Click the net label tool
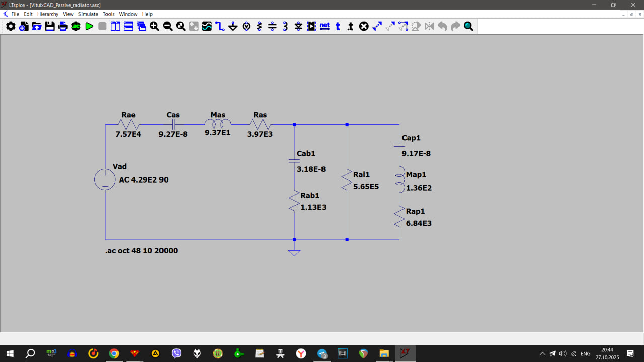The width and height of the screenshot is (644, 362). coord(325,26)
